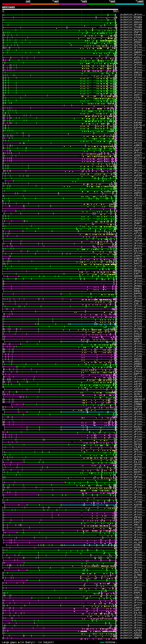The width and height of the screenshot is (146, 644).
Task: Select hit label UniRef100_Q55BQ0
Action: 131,364
